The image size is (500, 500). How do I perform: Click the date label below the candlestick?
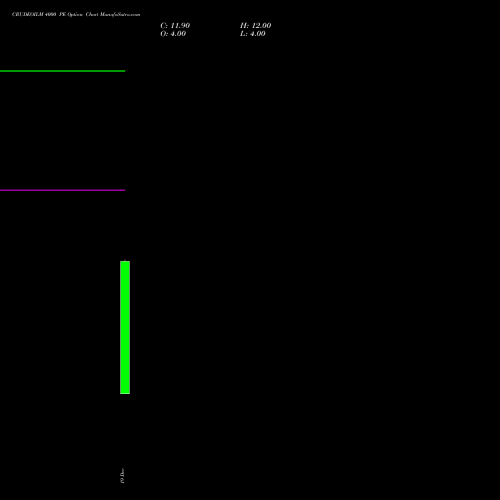coord(122,476)
